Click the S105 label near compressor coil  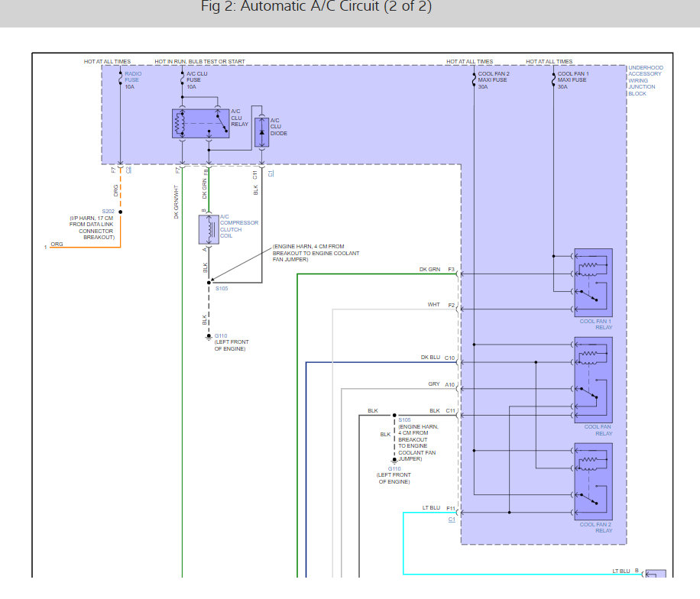point(222,288)
